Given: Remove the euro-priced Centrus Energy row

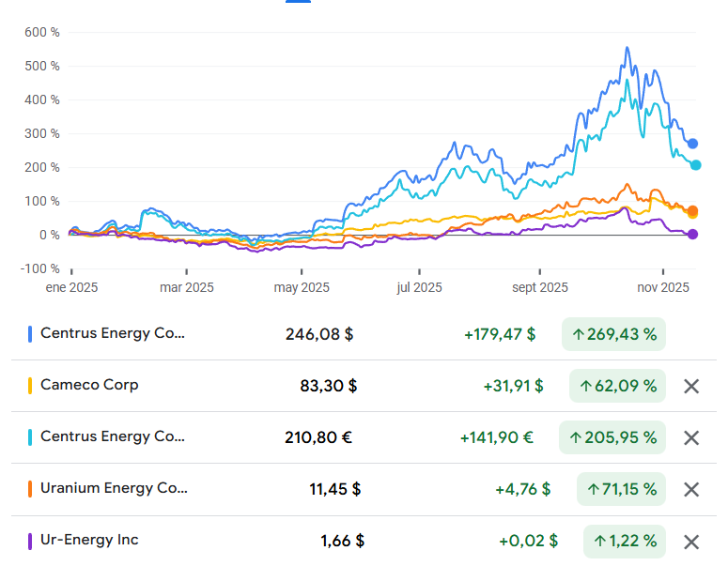Looking at the screenshot, I should pos(691,437).
